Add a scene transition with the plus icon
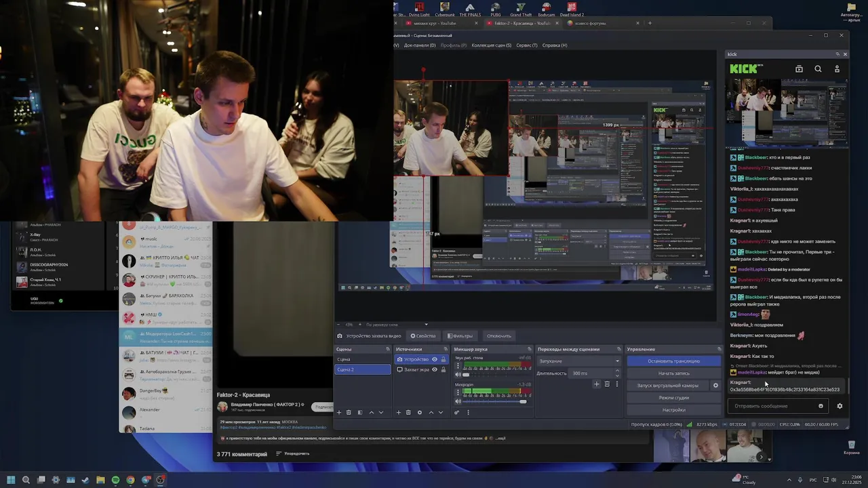Viewport: 868px width, 488px height. click(x=597, y=384)
